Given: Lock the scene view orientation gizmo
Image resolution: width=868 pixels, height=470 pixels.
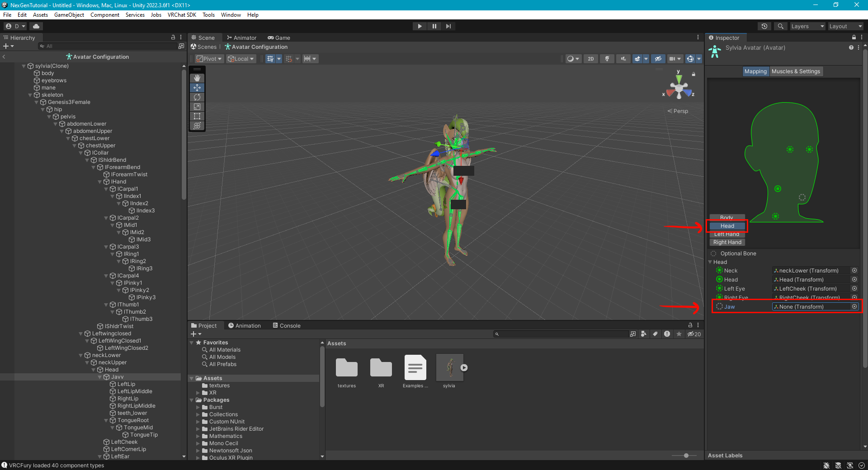Looking at the screenshot, I should (x=693, y=74).
